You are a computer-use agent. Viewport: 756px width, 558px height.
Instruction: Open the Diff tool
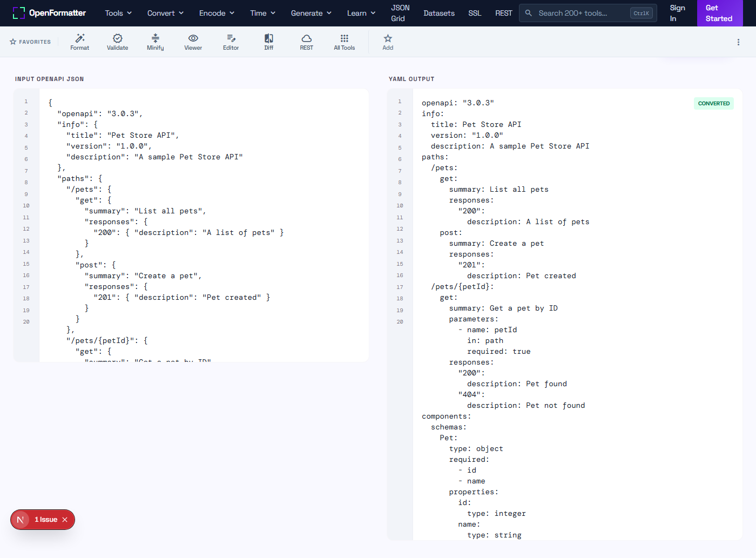(269, 42)
